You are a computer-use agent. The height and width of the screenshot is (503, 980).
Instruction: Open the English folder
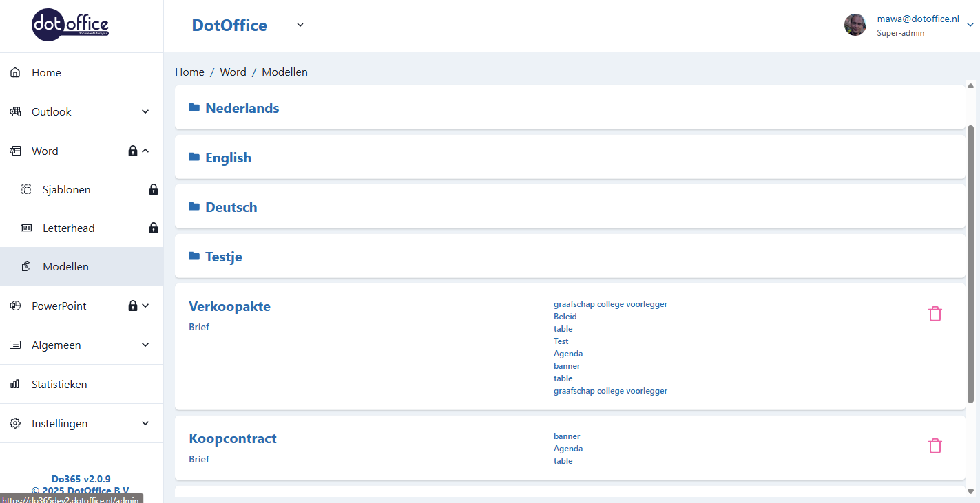click(x=228, y=158)
